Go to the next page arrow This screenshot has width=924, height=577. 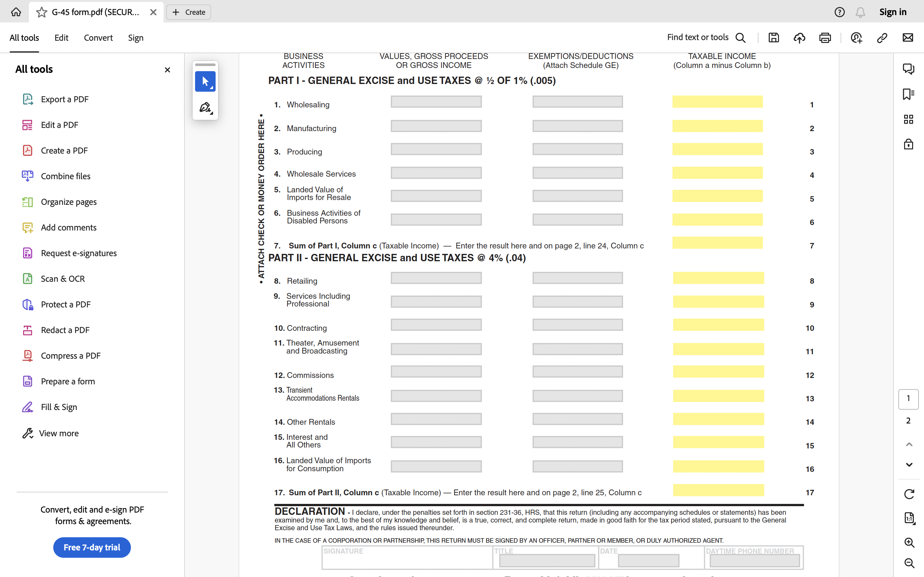click(909, 465)
